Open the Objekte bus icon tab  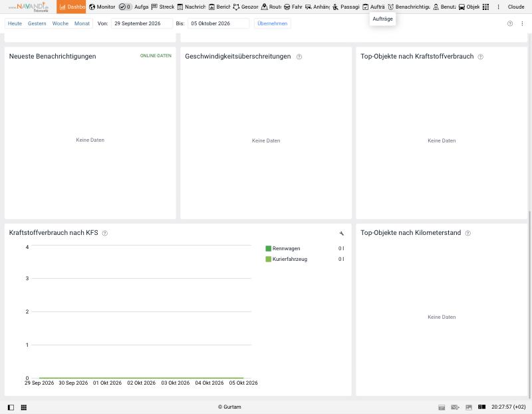[469, 7]
